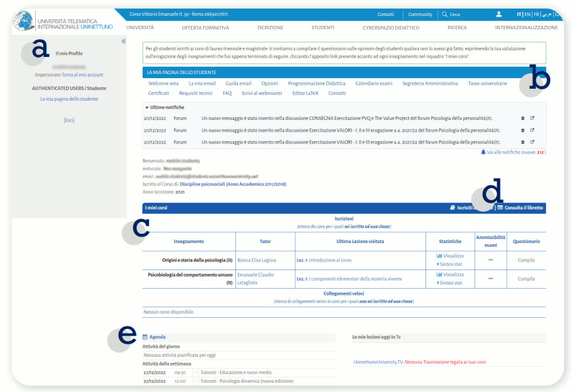The height and width of the screenshot is (392, 572).
Task: Click Community in the top bar
Action: coord(420,14)
